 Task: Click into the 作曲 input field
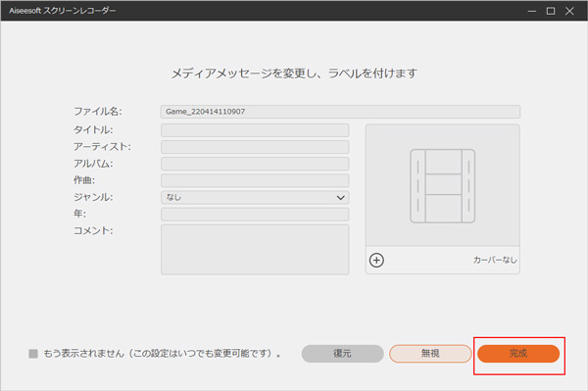(255, 180)
